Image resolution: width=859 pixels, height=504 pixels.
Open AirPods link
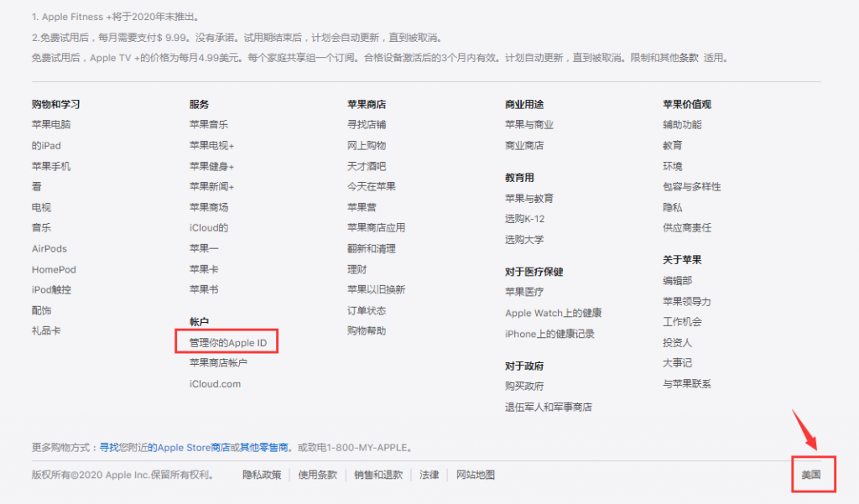[x=49, y=249]
